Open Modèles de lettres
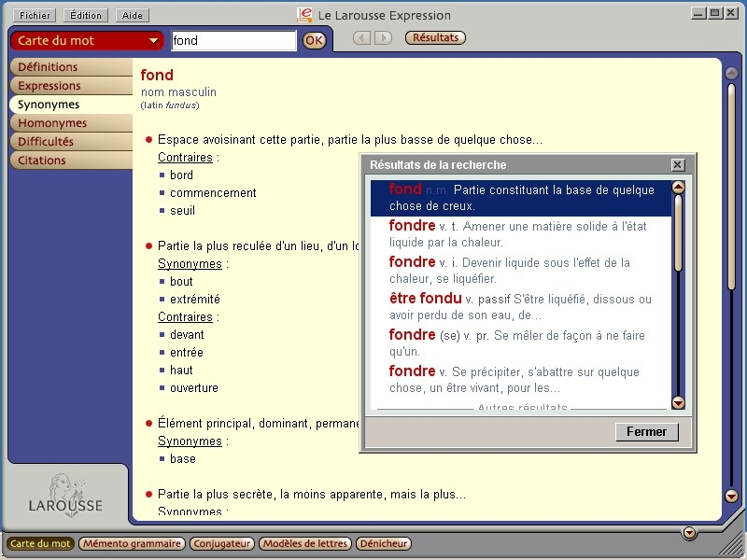Screen dimensions: 747x560 pyautogui.click(x=305, y=543)
